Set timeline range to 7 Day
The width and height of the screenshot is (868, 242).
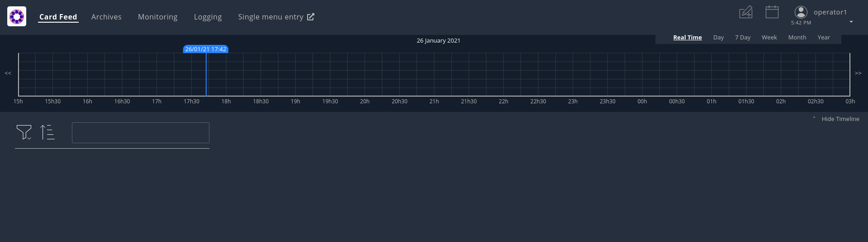(742, 38)
